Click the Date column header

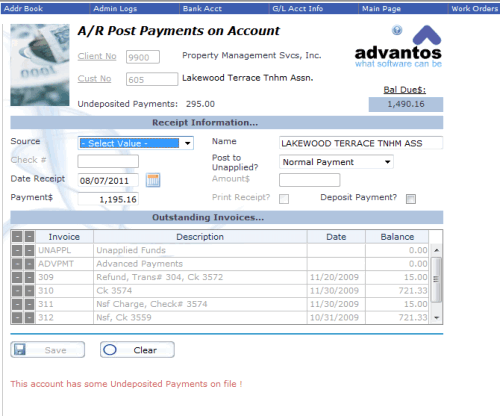point(336,237)
